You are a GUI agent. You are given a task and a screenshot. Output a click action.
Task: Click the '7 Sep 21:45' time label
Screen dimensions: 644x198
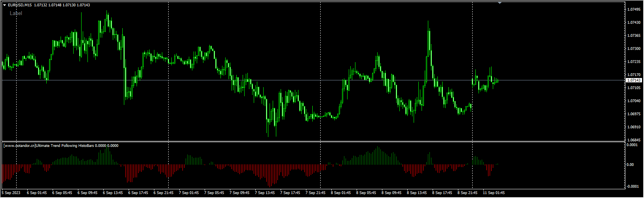click(x=315, y=193)
